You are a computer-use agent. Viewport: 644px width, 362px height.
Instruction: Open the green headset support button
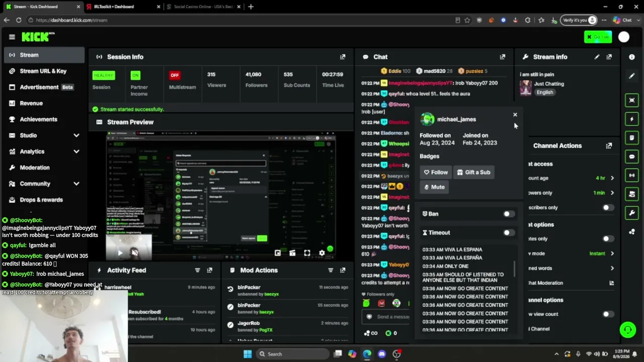(x=627, y=330)
